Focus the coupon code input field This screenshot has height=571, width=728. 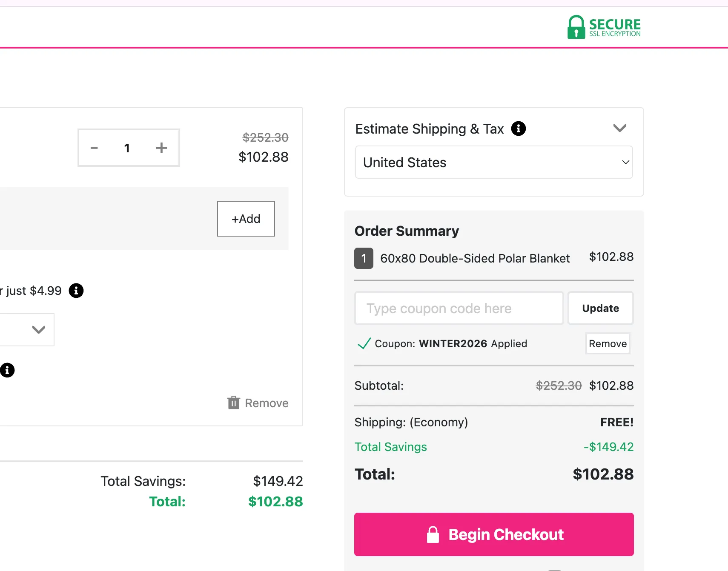pyautogui.click(x=459, y=308)
